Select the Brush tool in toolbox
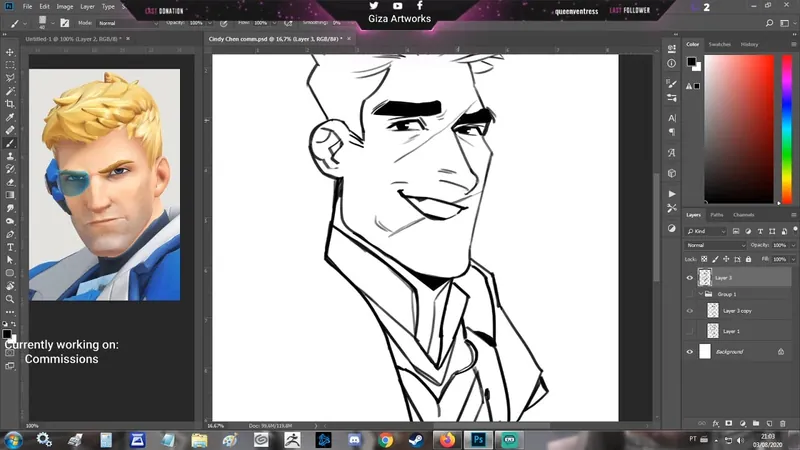 10,143
